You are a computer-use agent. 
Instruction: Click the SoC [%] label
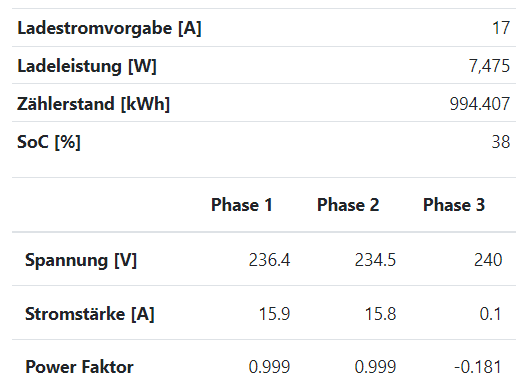(49, 142)
